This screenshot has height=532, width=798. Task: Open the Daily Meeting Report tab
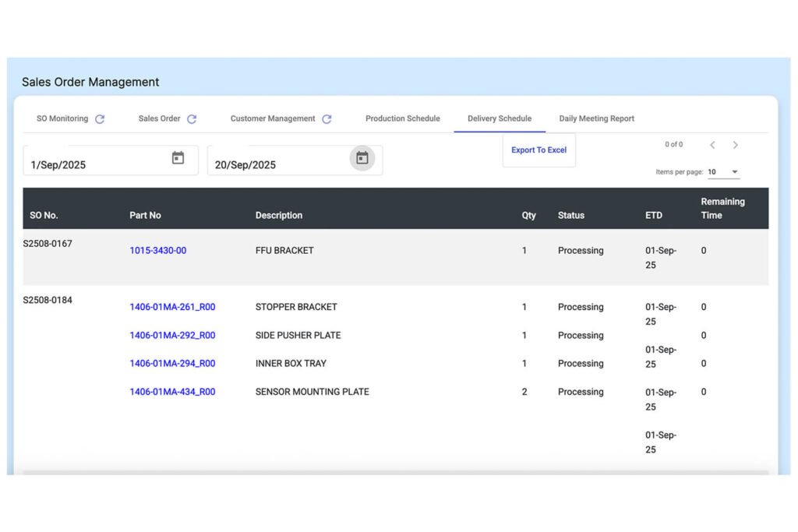point(596,118)
